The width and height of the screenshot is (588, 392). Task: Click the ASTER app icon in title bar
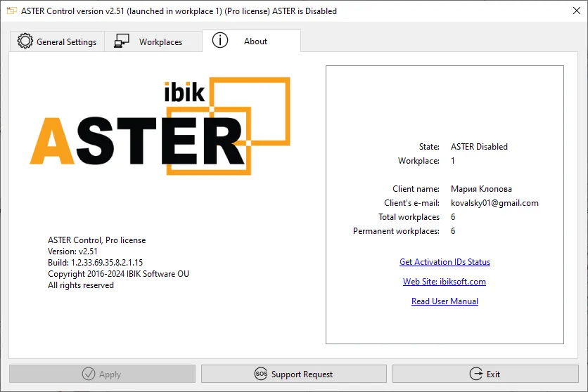click(11, 11)
